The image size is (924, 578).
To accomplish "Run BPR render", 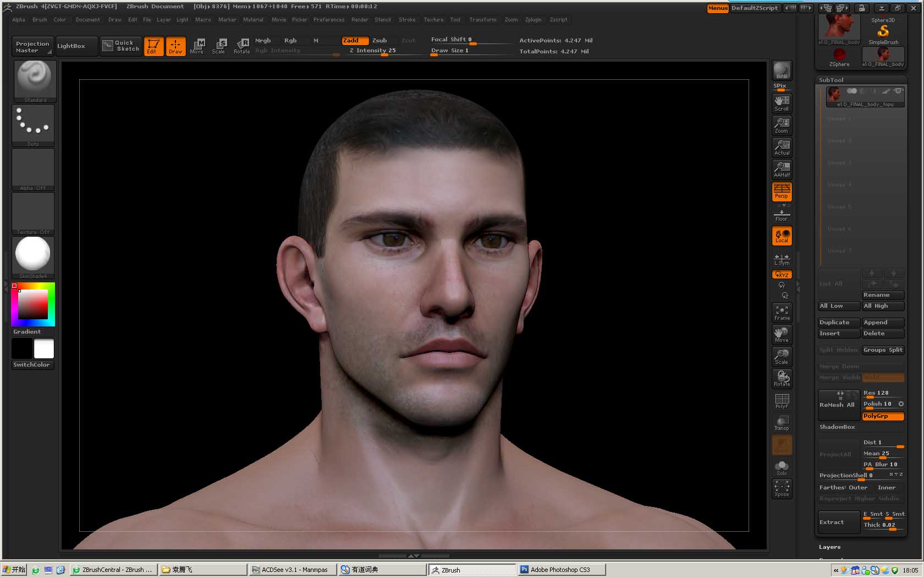I will pyautogui.click(x=782, y=70).
